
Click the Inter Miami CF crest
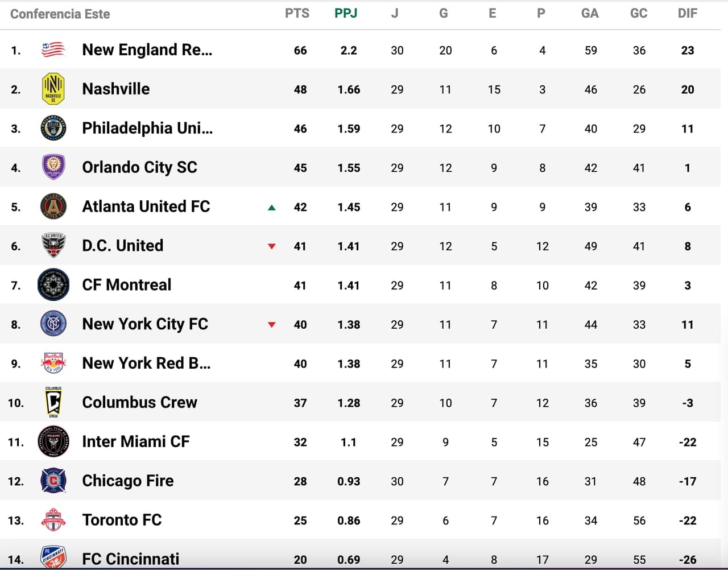(53, 442)
